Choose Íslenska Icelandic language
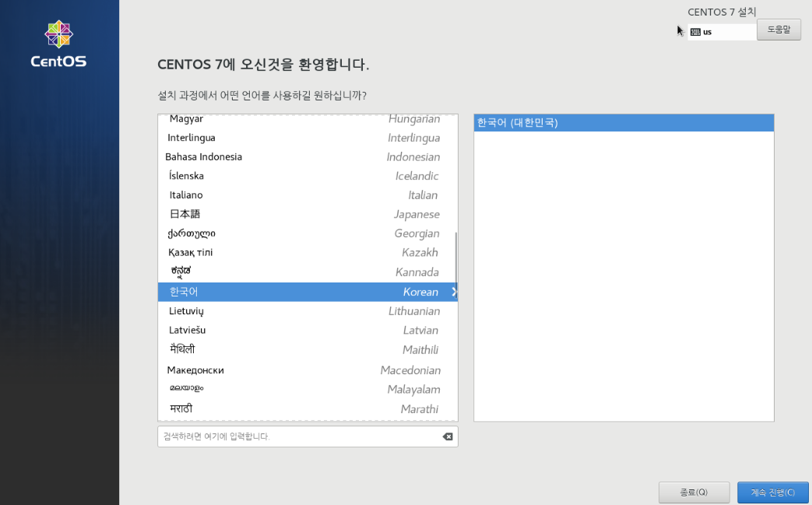 (x=308, y=176)
